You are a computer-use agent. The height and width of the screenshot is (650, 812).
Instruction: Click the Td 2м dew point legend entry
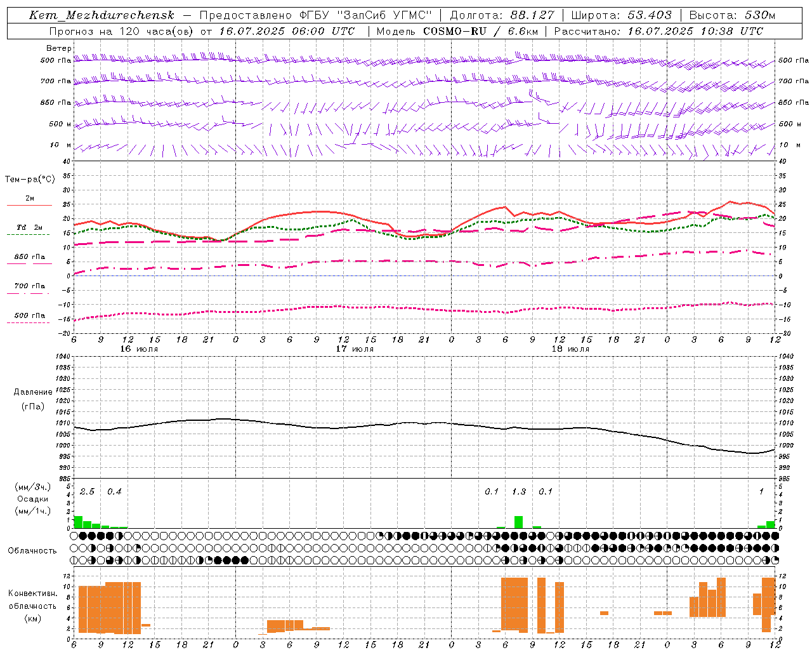[30, 227]
